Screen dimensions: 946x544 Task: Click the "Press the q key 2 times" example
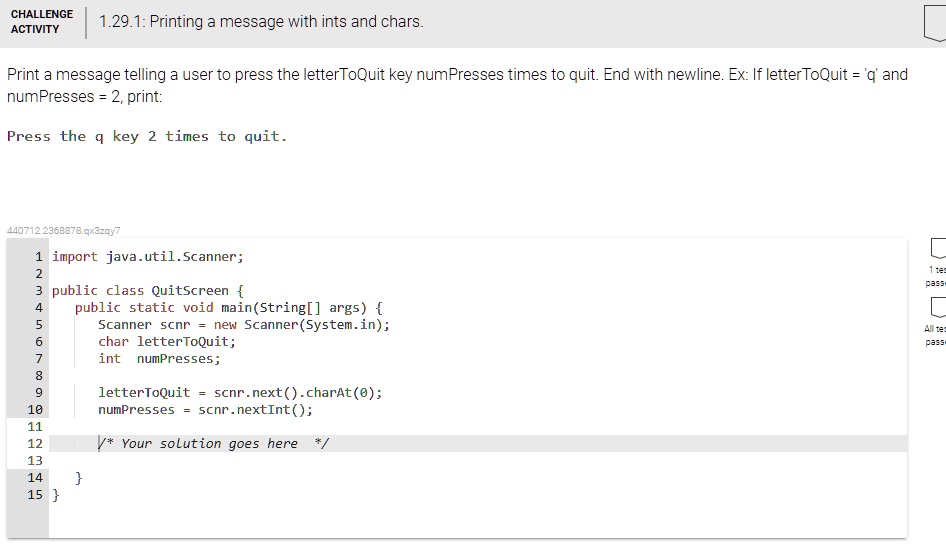pyautogui.click(x=147, y=136)
